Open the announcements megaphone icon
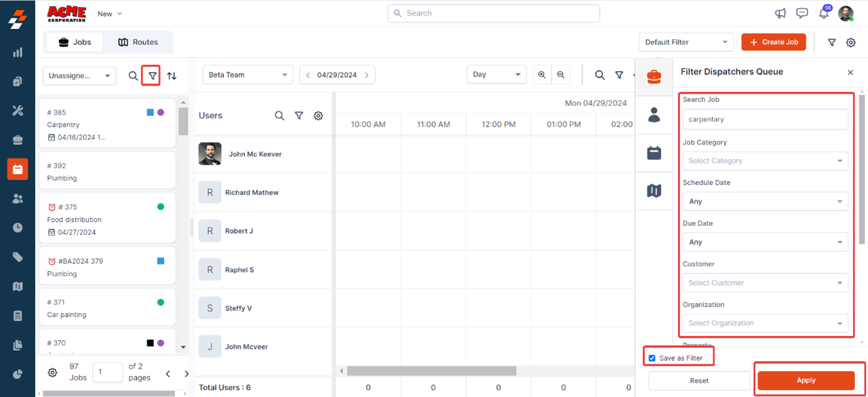This screenshot has height=397, width=868. click(x=781, y=13)
